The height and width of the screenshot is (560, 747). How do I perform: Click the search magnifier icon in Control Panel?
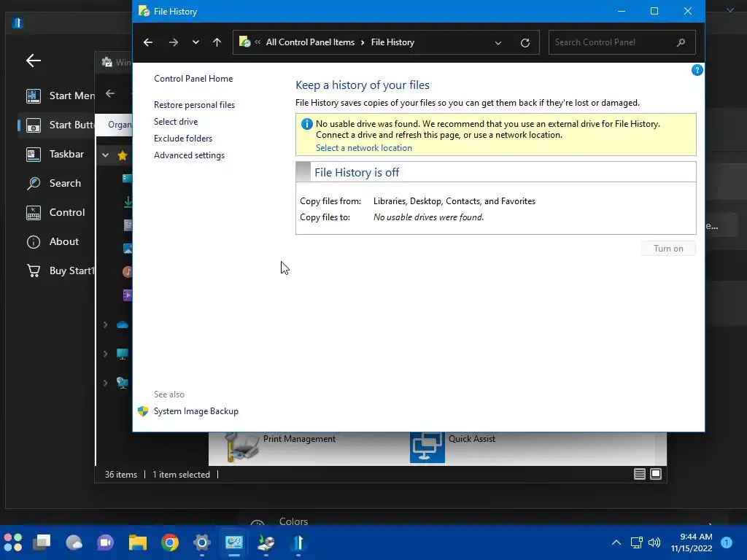[x=681, y=42]
